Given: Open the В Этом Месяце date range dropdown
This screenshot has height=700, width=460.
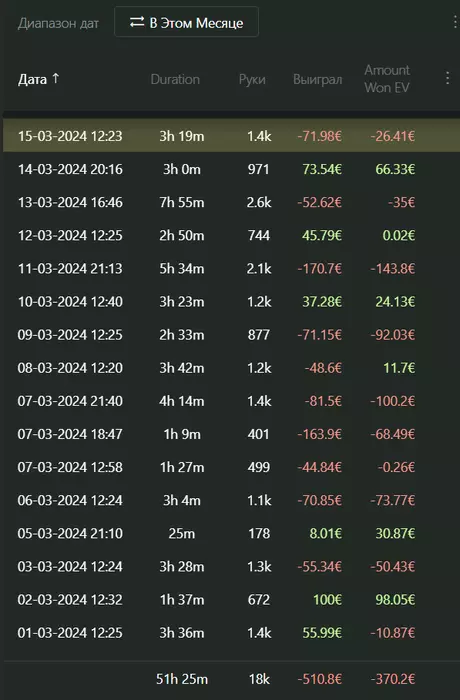Looking at the screenshot, I should 186,22.
